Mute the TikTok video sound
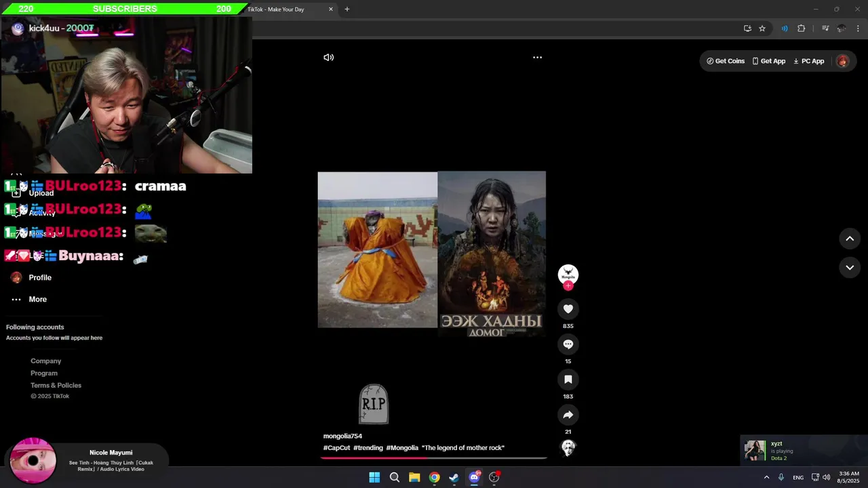Screen dimensions: 868x488 (329, 58)
